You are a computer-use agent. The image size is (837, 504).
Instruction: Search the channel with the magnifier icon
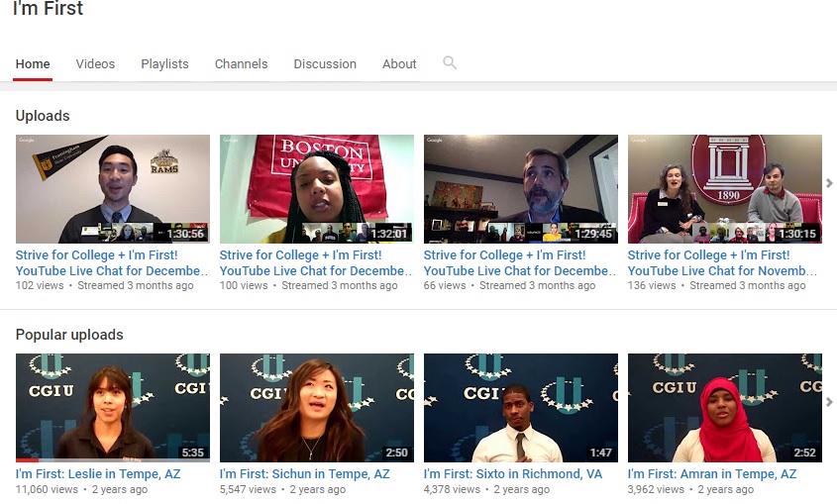450,63
